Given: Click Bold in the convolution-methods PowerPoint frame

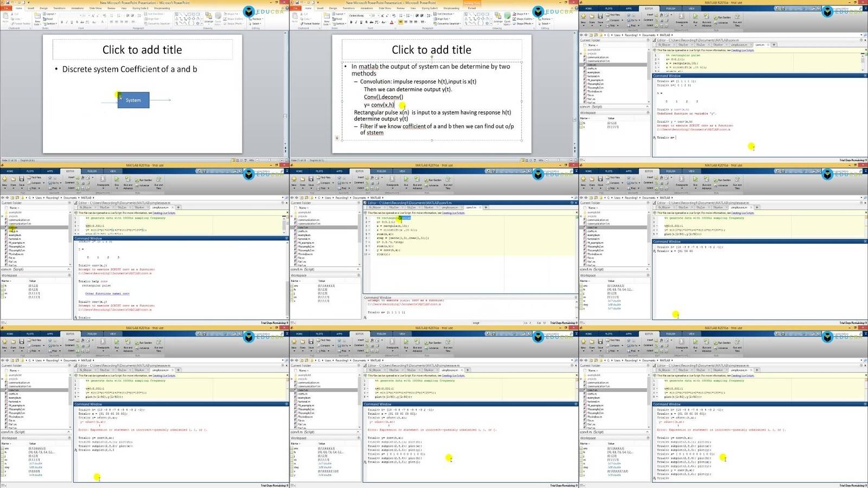Looking at the screenshot, I should 351,22.
